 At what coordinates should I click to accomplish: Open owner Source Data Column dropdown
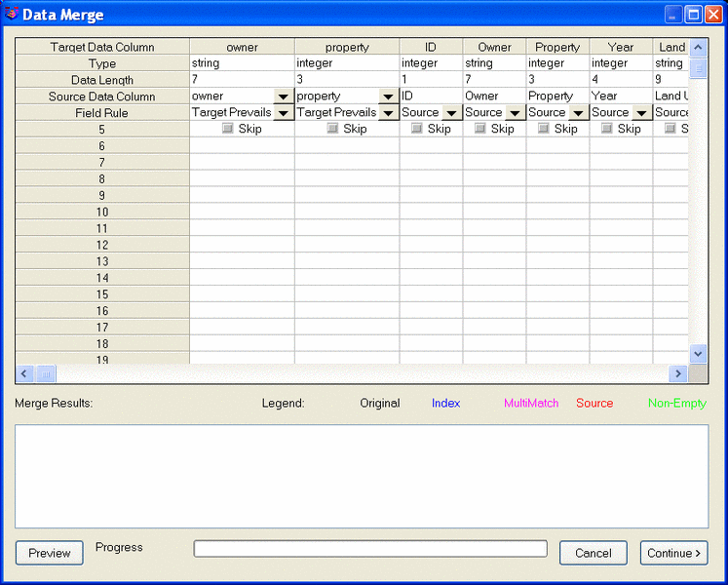coord(284,97)
